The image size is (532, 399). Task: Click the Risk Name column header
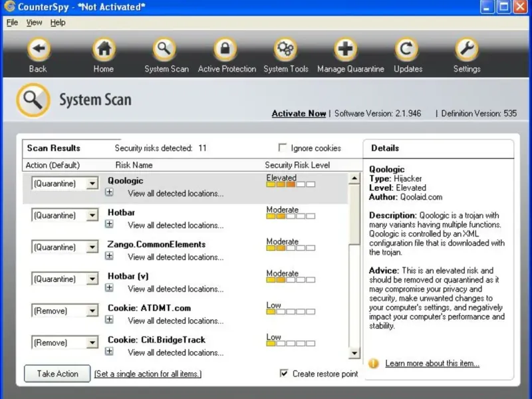click(x=134, y=165)
